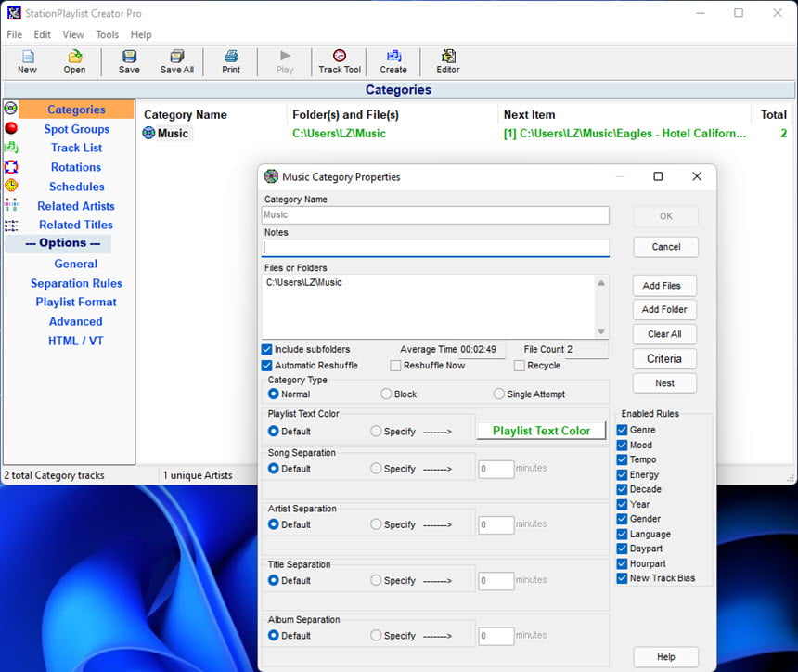
Task: Open the File menu
Action: (x=14, y=34)
